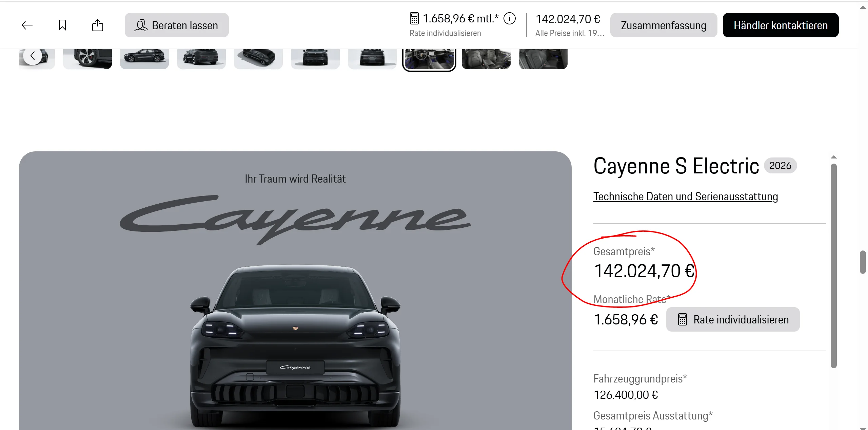The width and height of the screenshot is (868, 430).
Task: Click the Alle Preise inkl. 19… note
Action: (570, 33)
